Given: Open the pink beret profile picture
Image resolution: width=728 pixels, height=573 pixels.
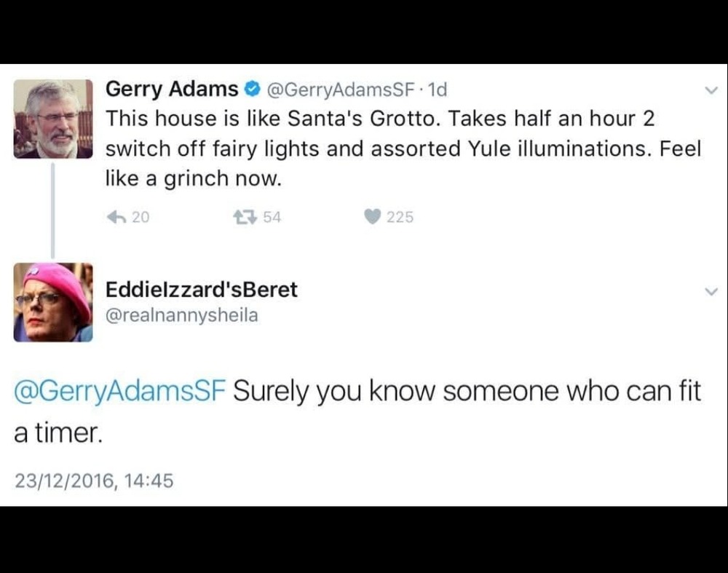Looking at the screenshot, I should click(53, 301).
